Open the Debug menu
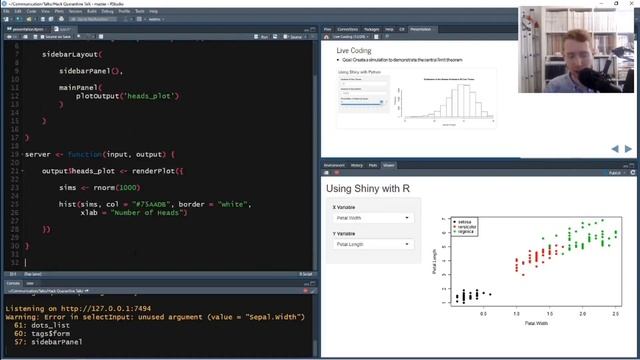The height and width of the screenshot is (360, 640). point(107,11)
